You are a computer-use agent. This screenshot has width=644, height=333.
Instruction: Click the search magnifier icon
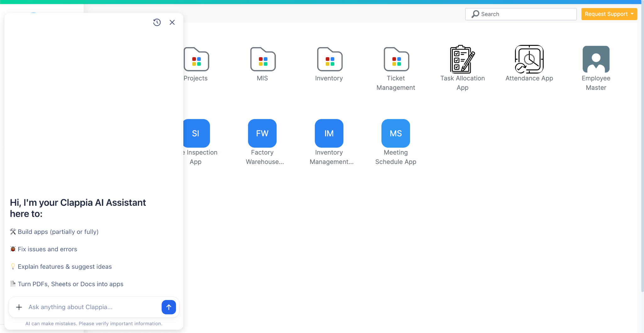(x=475, y=14)
